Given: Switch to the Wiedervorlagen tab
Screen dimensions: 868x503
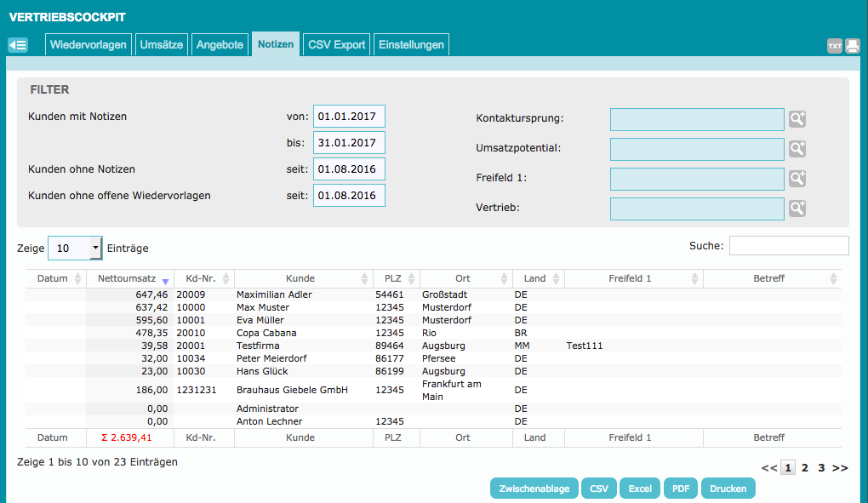Looking at the screenshot, I should pyautogui.click(x=89, y=45).
